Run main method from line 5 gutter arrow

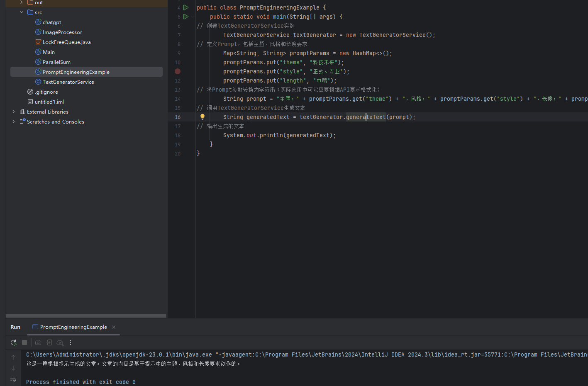click(x=186, y=17)
